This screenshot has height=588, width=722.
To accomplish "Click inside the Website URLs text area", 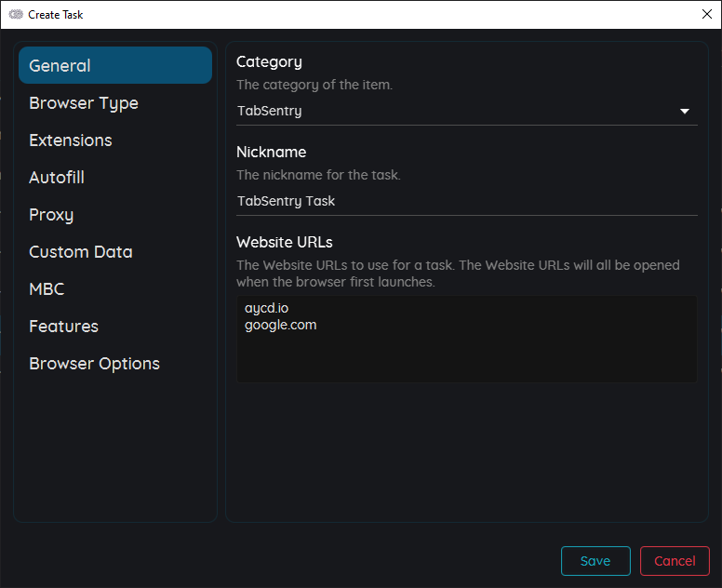I will click(467, 339).
